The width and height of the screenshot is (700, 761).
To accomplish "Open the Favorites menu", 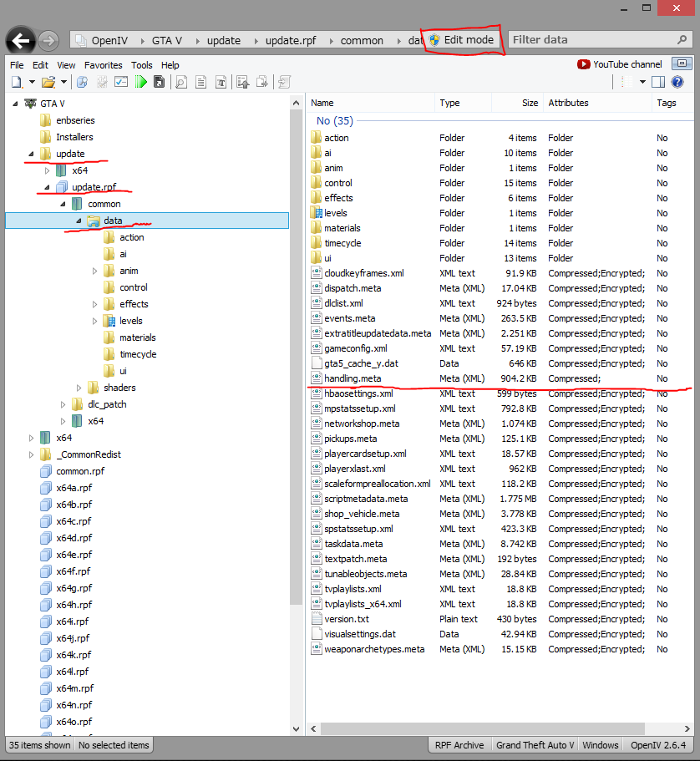I will tap(103, 64).
